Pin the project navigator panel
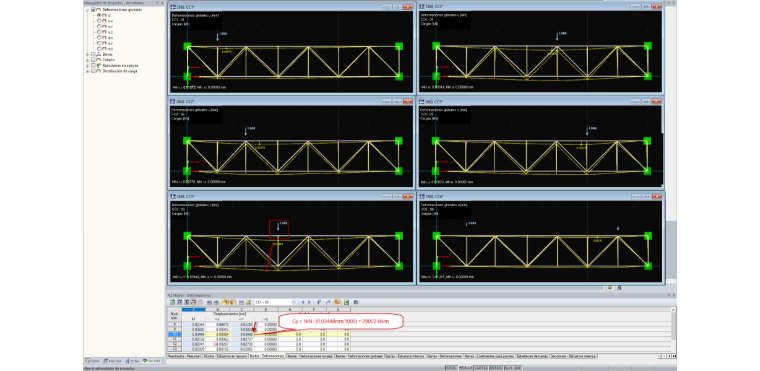 click(x=157, y=3)
